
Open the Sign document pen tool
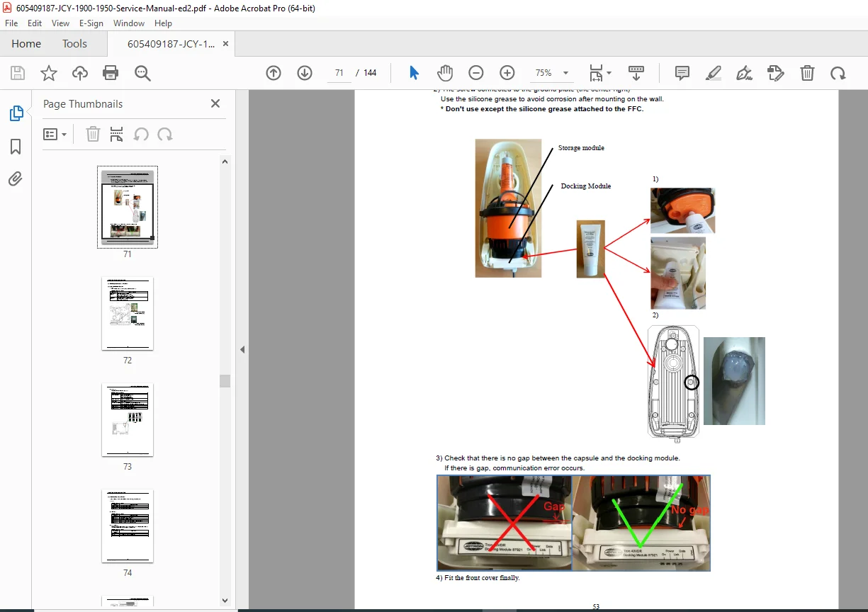coord(744,73)
